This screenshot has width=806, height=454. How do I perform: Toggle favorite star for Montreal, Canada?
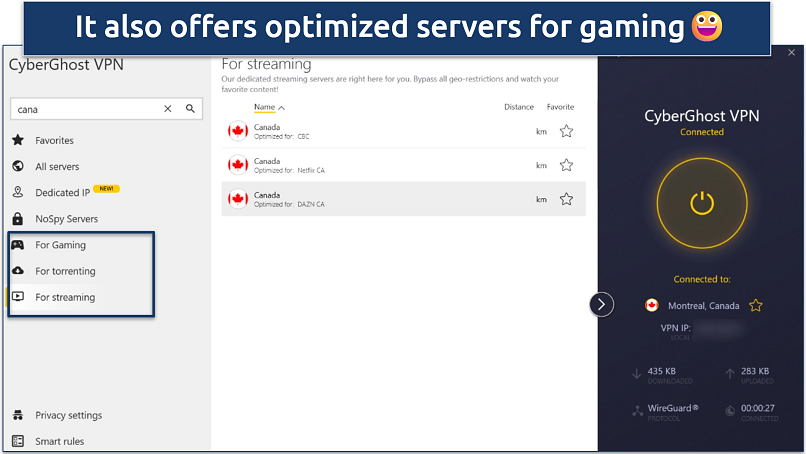[756, 305]
